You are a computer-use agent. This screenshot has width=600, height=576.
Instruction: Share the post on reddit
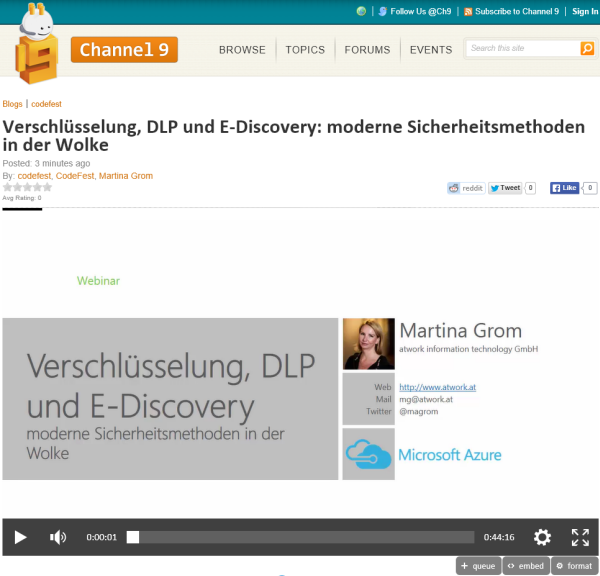click(466, 188)
